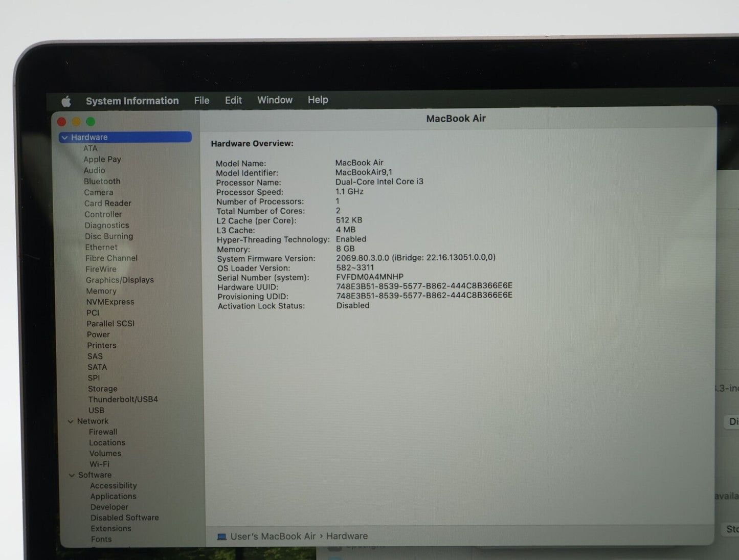Click the Hardware UUID label
Viewport: 739px width, 560px height.
coord(248,287)
